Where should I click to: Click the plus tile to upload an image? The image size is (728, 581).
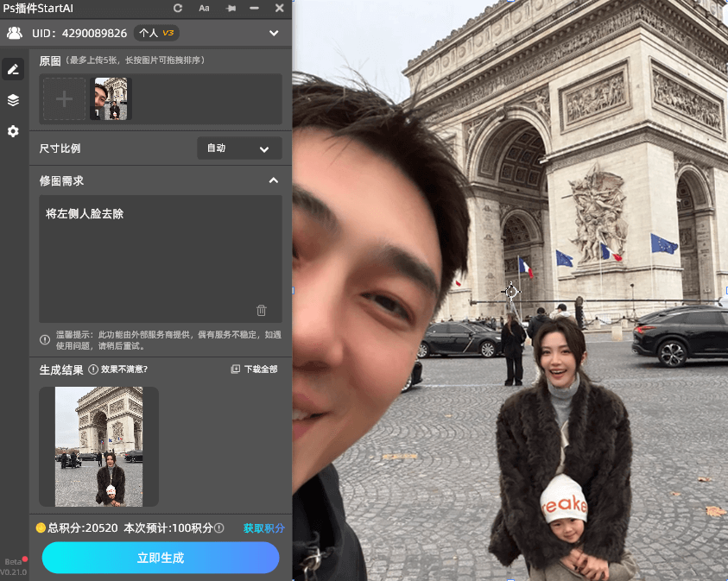coord(63,98)
